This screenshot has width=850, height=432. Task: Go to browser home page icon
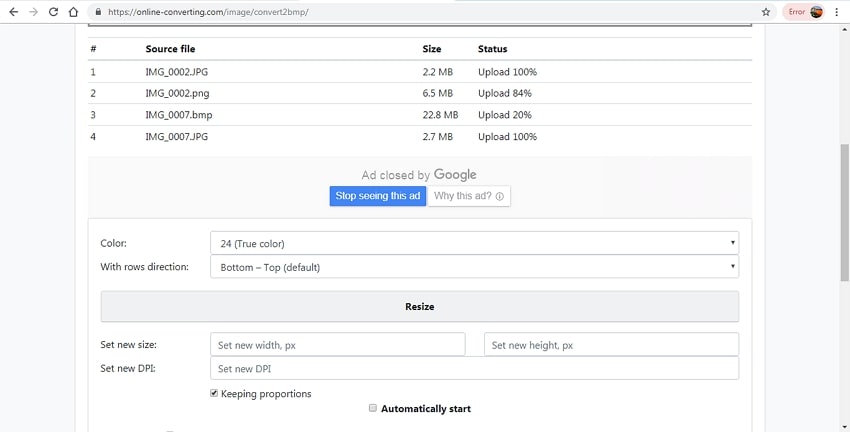coord(73,12)
